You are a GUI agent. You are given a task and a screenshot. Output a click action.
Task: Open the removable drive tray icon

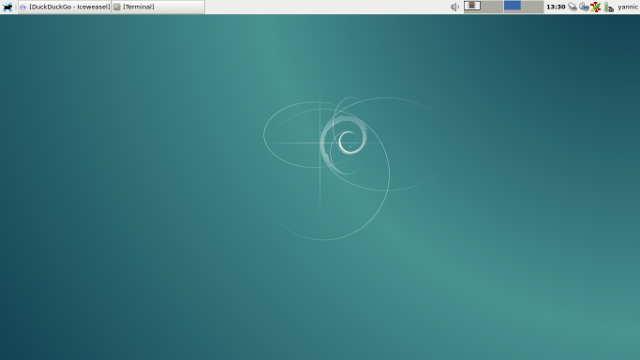point(573,7)
